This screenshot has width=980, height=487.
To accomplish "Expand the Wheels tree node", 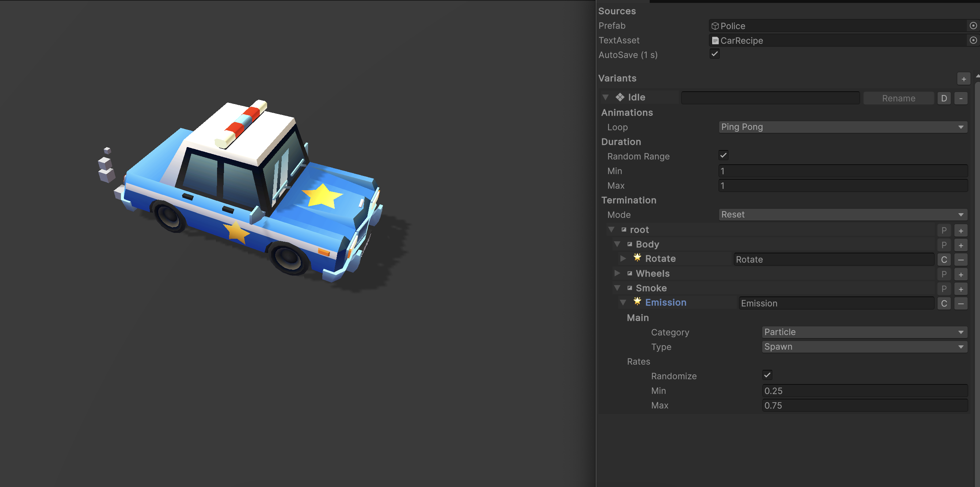I will coord(617,273).
